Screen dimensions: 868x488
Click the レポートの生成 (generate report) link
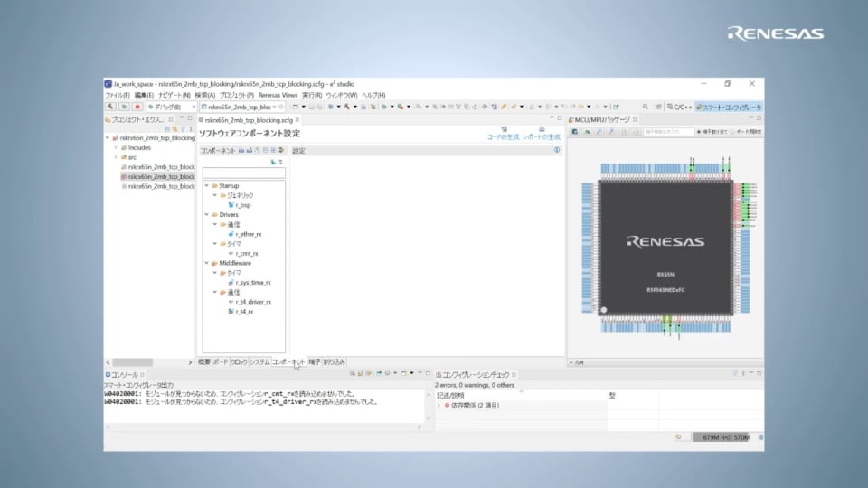pos(541,136)
